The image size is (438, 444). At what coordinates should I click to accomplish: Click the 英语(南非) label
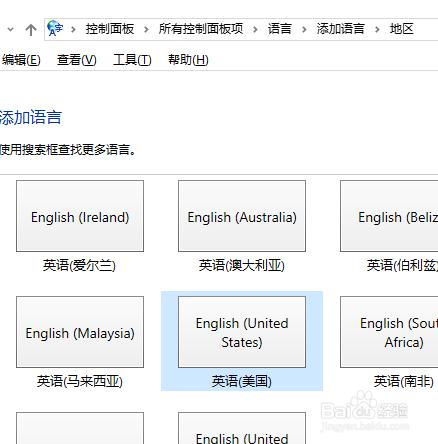pos(404,382)
